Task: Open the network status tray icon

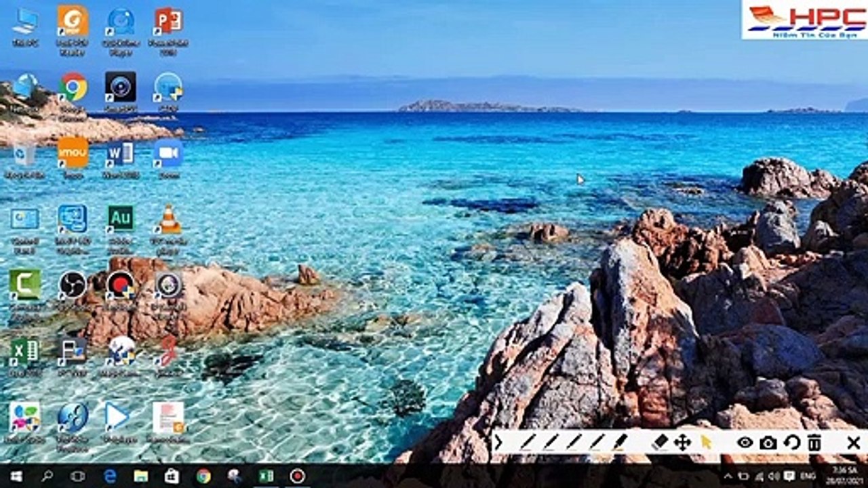Action: point(758,476)
